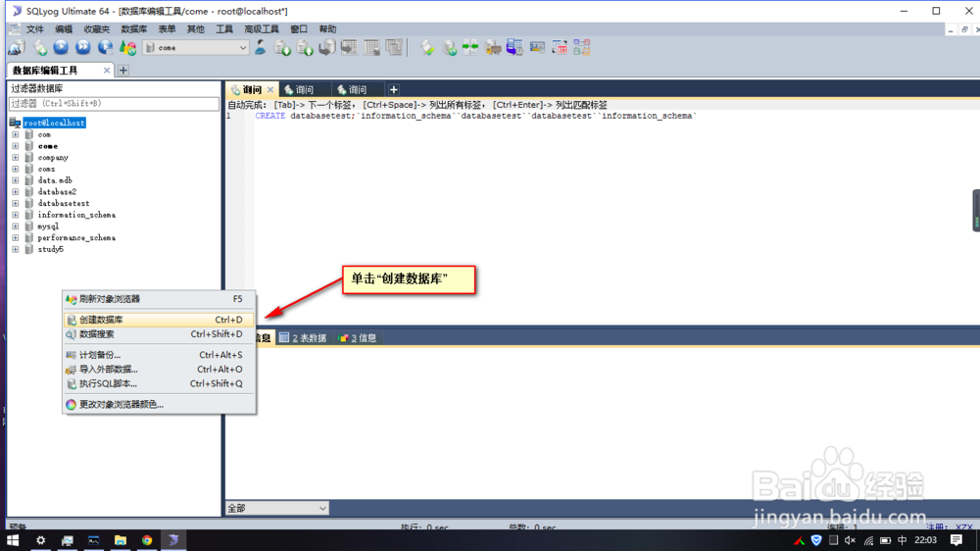
Task: Select the root@localhost connection node
Action: 54,123
